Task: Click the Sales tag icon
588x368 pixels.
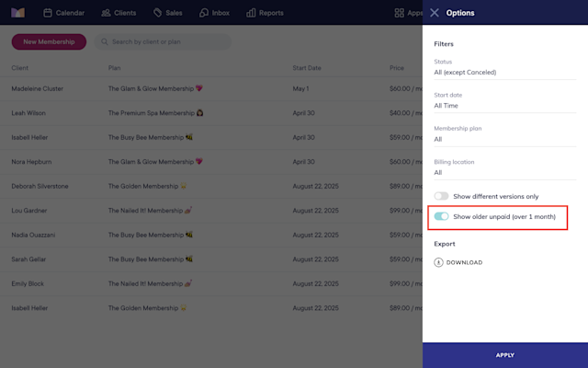Action: point(157,13)
